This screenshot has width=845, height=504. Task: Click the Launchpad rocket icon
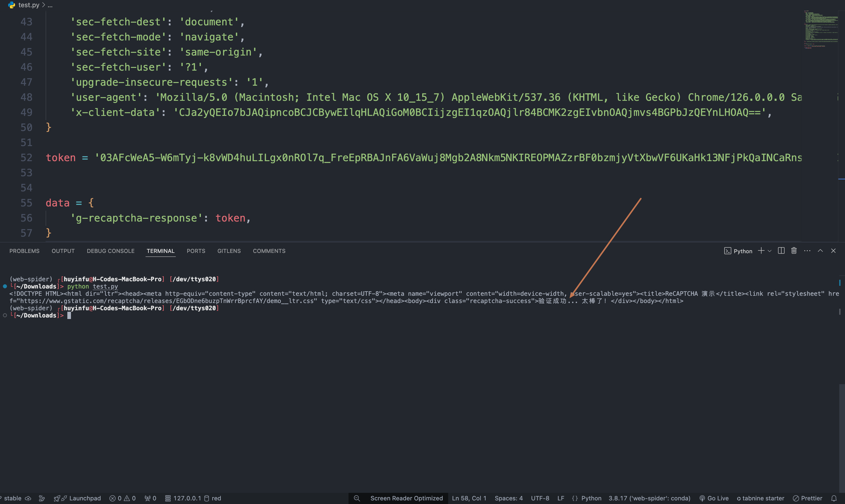57,498
